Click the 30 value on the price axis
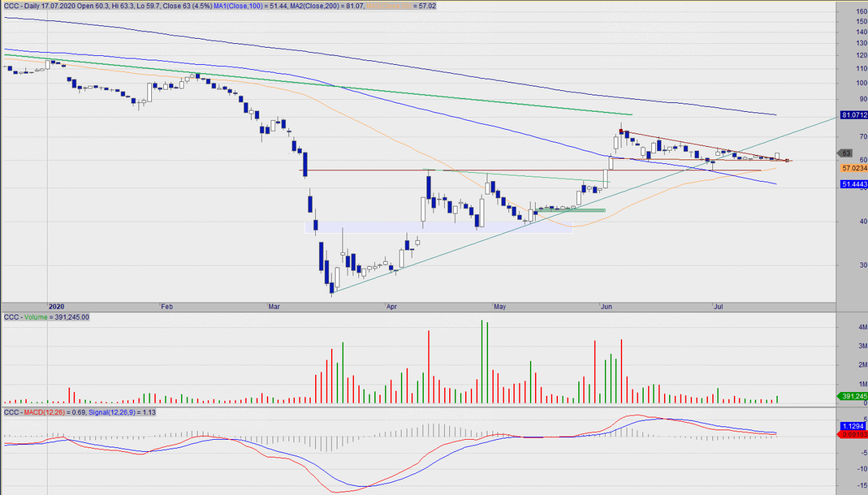The image size is (868, 495). (x=863, y=266)
